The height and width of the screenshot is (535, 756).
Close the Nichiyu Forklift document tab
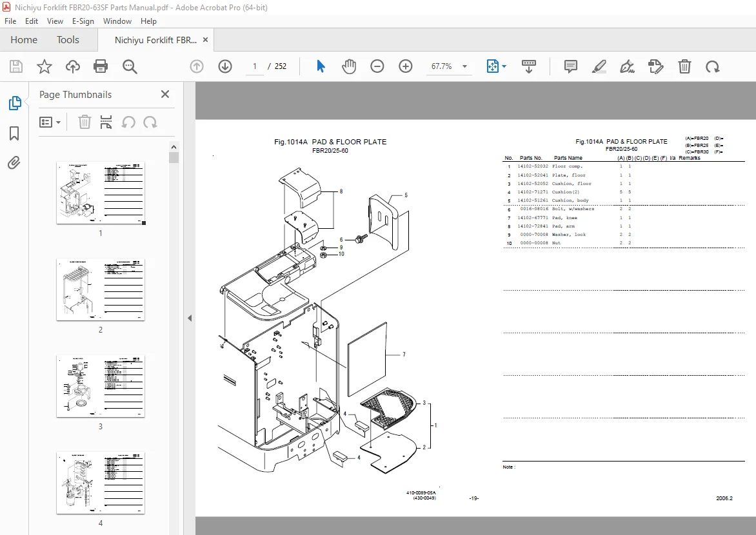[205, 40]
